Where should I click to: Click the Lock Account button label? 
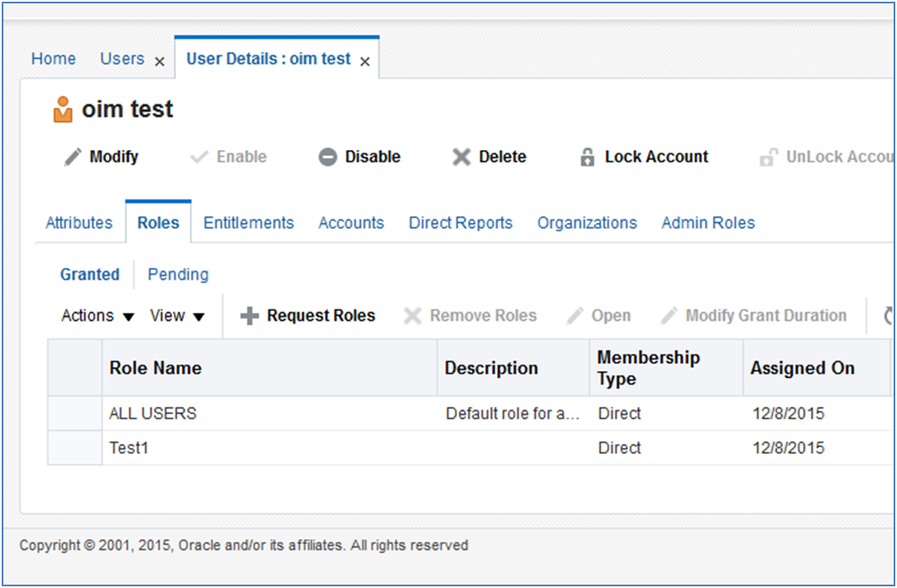click(657, 157)
